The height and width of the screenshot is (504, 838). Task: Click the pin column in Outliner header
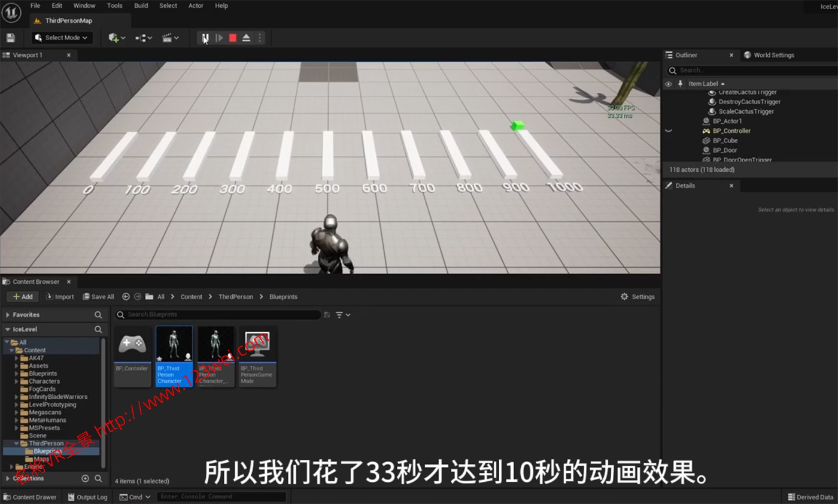(x=681, y=83)
